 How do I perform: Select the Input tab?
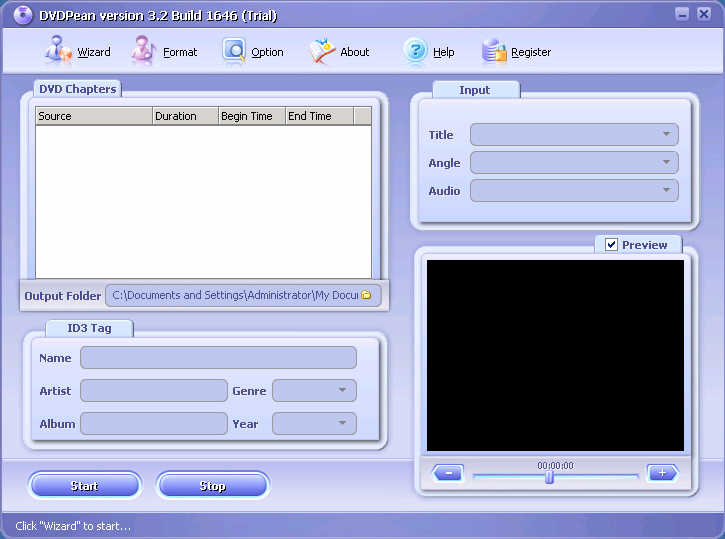476,90
